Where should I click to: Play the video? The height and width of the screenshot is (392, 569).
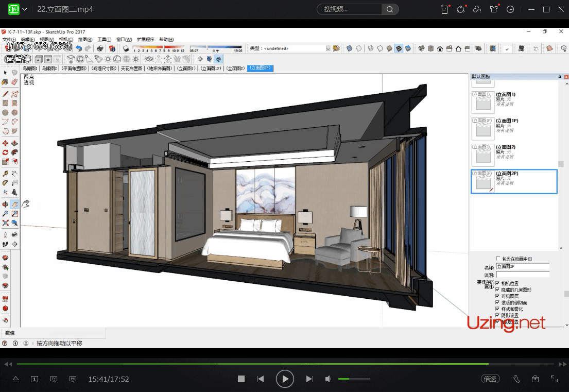pyautogui.click(x=285, y=379)
